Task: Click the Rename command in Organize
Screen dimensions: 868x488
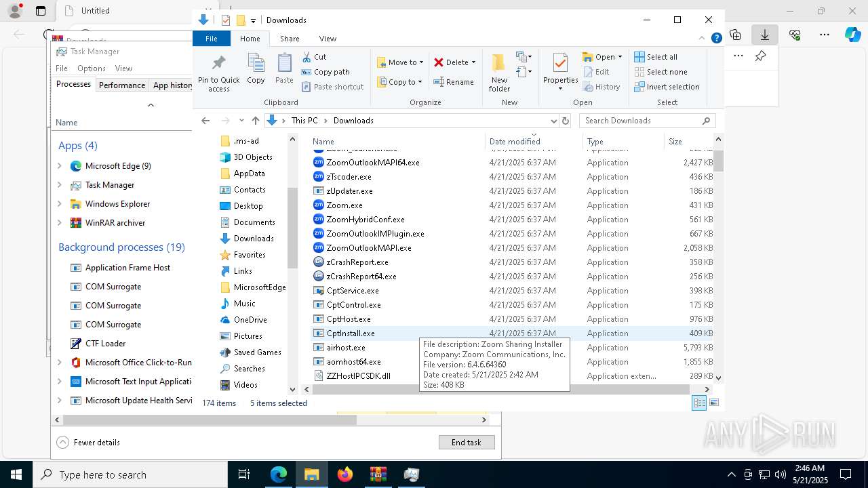Action: pyautogui.click(x=454, y=82)
